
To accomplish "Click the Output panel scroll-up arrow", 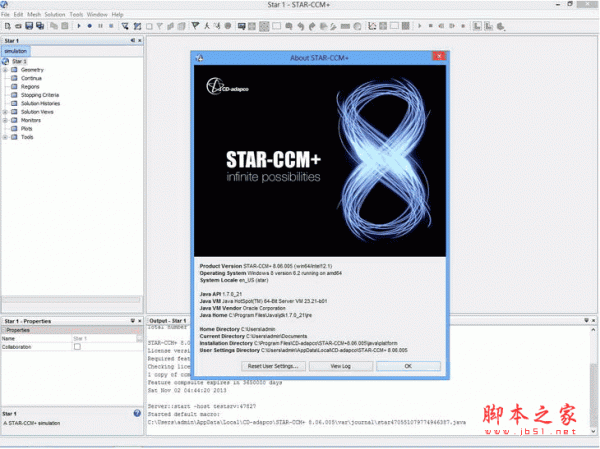I will (x=593, y=330).
